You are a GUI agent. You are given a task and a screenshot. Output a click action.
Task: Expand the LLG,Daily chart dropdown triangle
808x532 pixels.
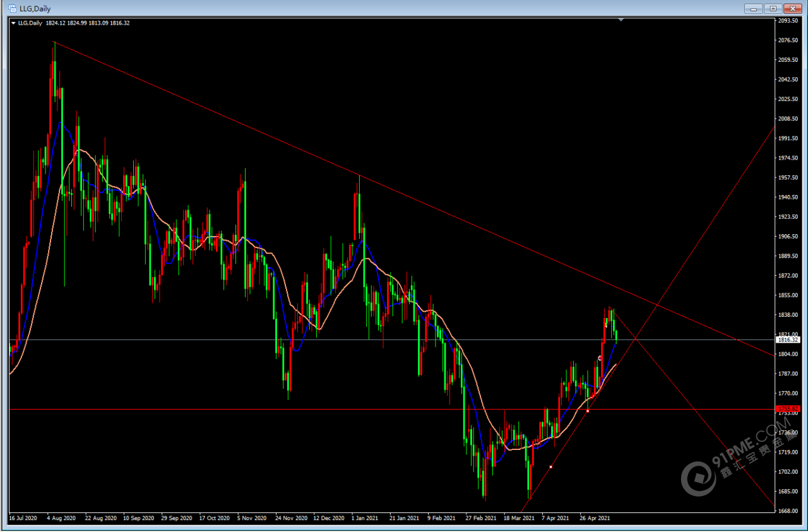pyautogui.click(x=14, y=23)
